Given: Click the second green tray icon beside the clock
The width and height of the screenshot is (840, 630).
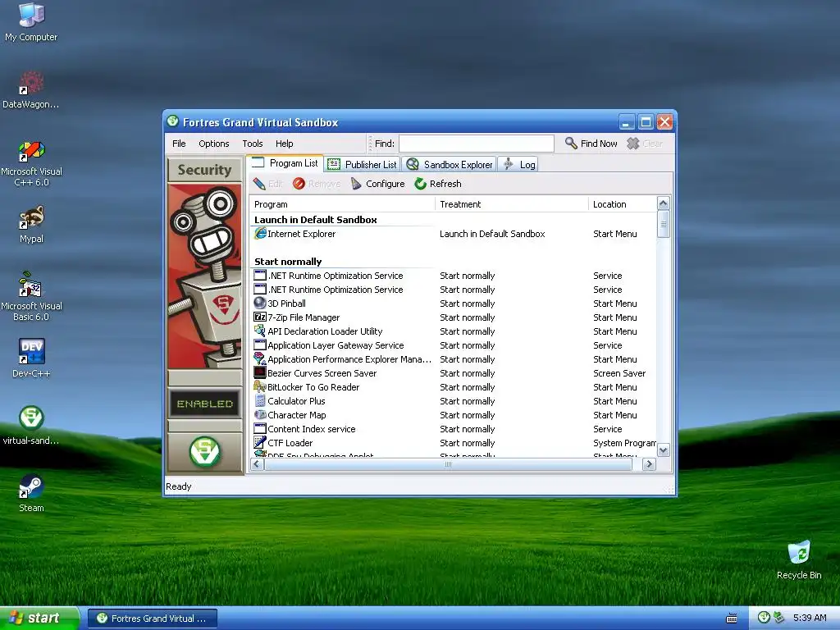Looking at the screenshot, I should pyautogui.click(x=778, y=618).
